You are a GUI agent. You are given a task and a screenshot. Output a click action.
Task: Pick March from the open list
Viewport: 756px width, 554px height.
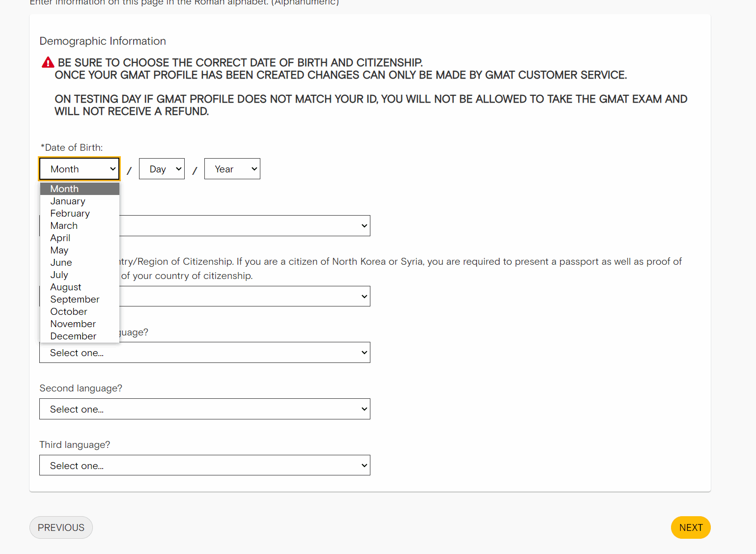64,226
